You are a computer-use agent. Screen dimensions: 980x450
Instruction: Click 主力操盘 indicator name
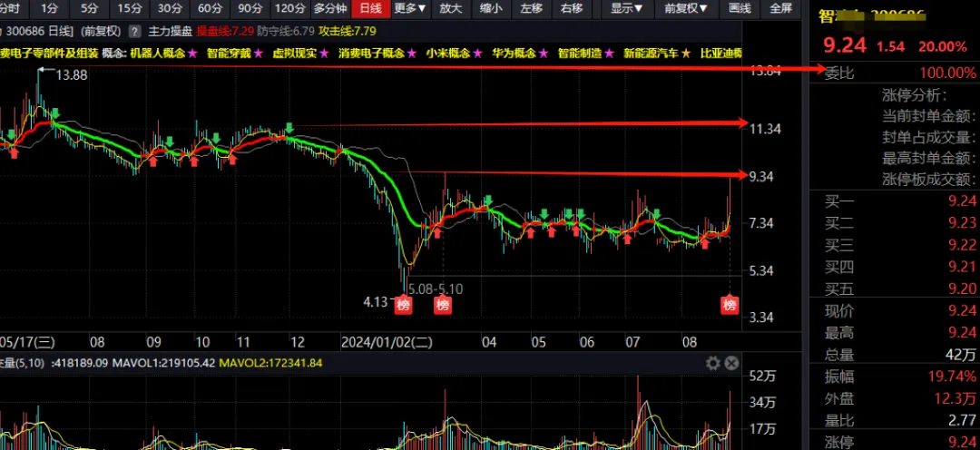[x=170, y=31]
